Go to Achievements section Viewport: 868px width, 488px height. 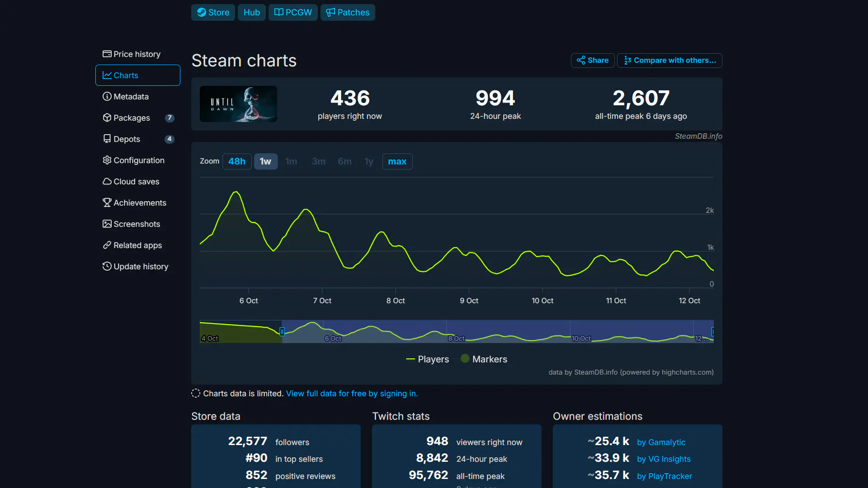click(138, 202)
